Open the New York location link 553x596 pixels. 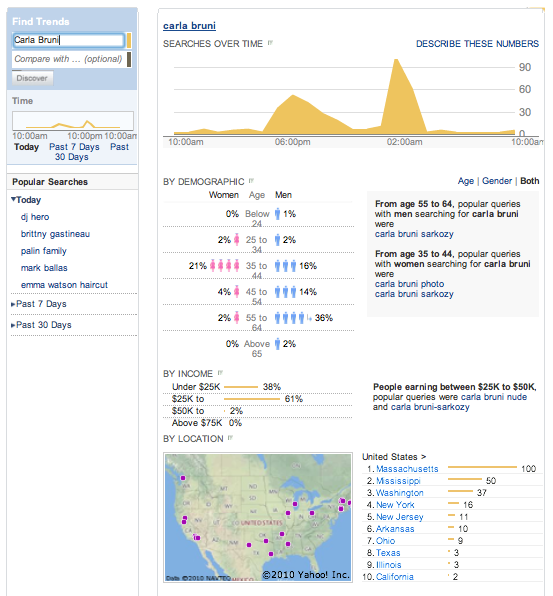395,505
